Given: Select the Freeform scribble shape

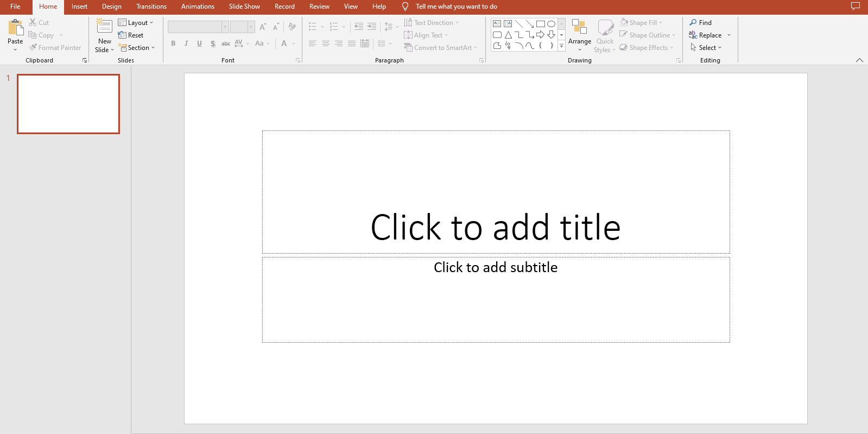Looking at the screenshot, I should 508,46.
